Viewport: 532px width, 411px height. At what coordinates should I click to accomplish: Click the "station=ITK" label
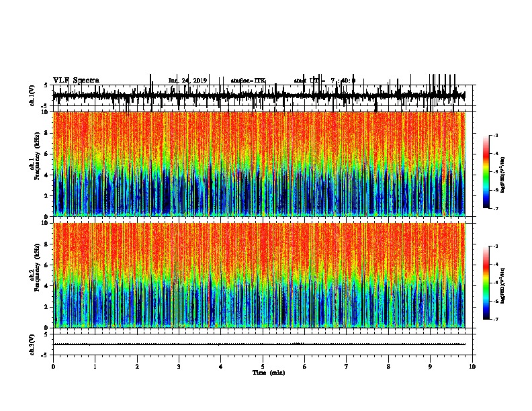pos(248,81)
